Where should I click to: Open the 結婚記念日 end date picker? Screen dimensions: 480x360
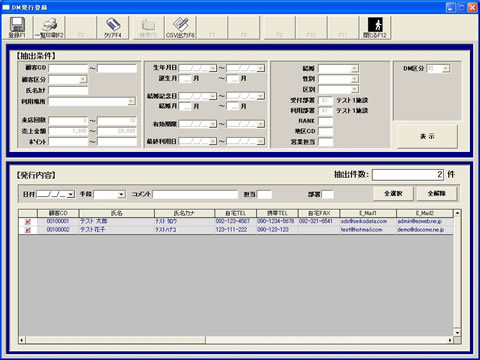[261, 96]
